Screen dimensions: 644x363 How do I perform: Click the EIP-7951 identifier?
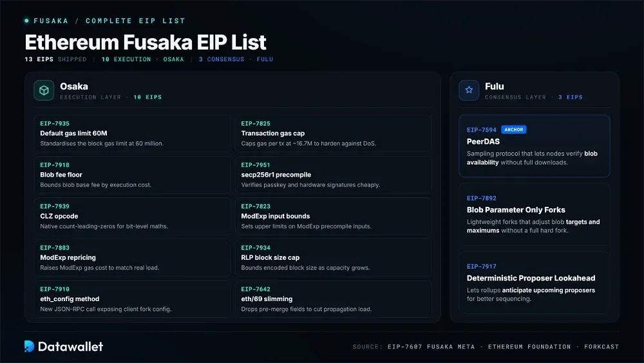tap(256, 165)
